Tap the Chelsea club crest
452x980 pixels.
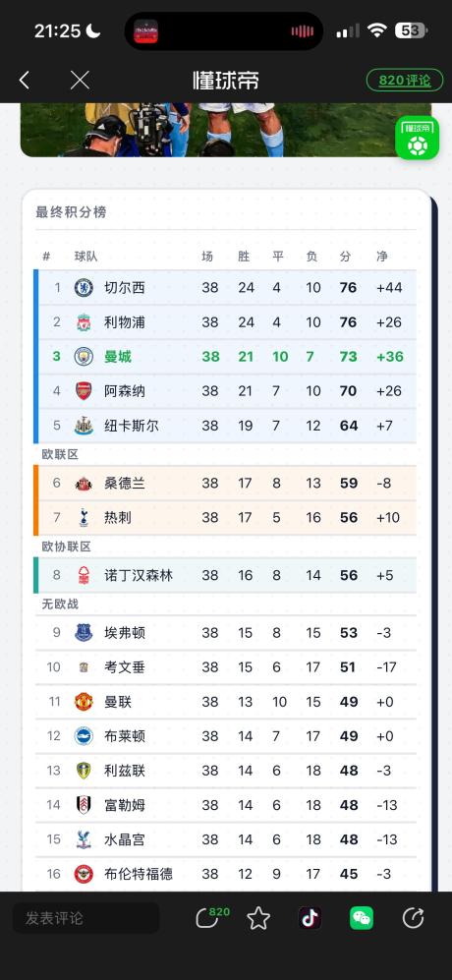84,287
